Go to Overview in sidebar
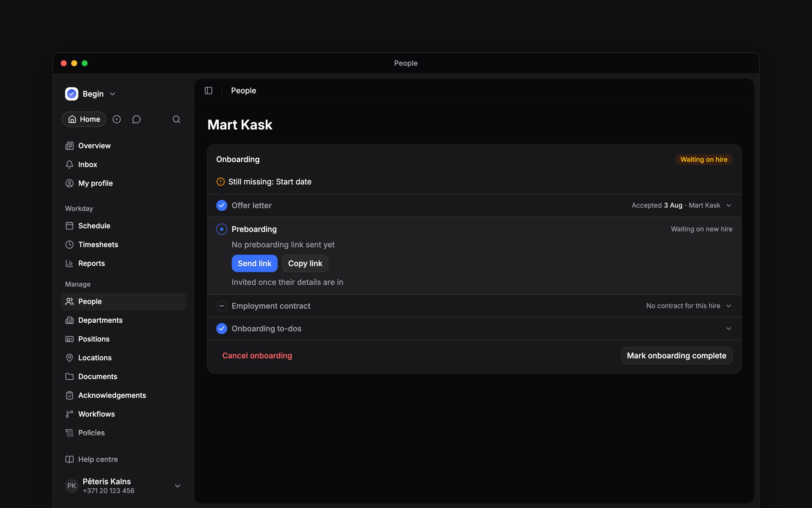This screenshot has width=812, height=508. click(x=124, y=146)
